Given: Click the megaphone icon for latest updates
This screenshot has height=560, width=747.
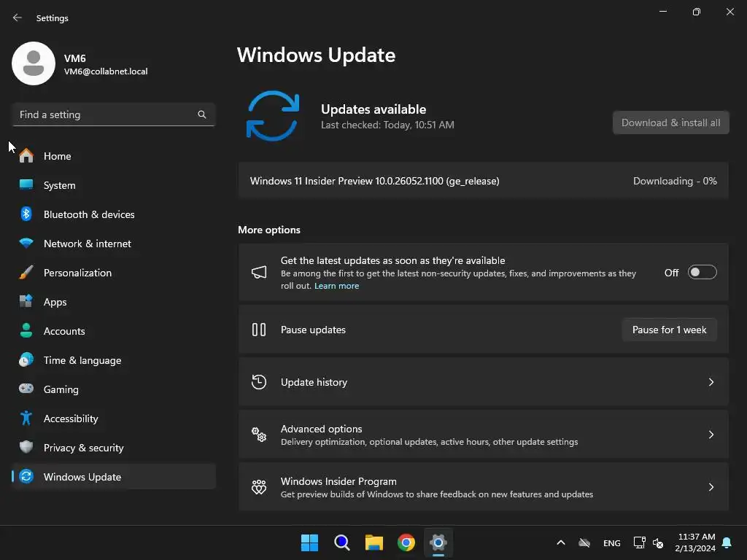Looking at the screenshot, I should [259, 273].
